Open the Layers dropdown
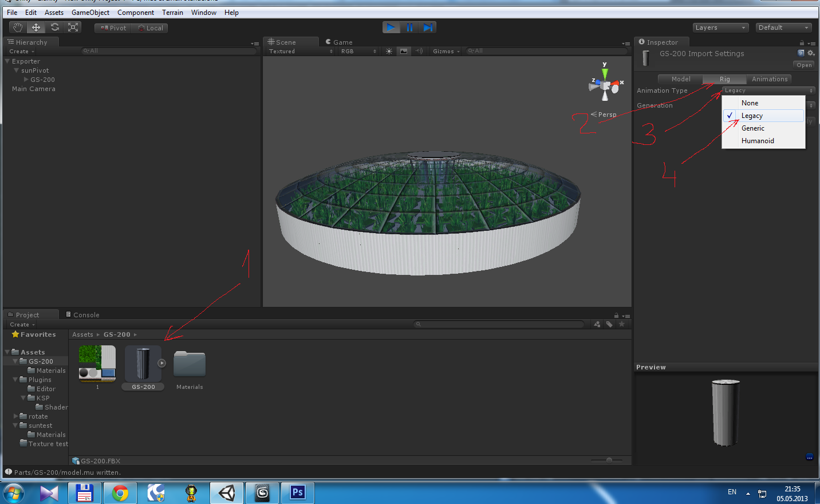The image size is (820, 504). tap(720, 27)
